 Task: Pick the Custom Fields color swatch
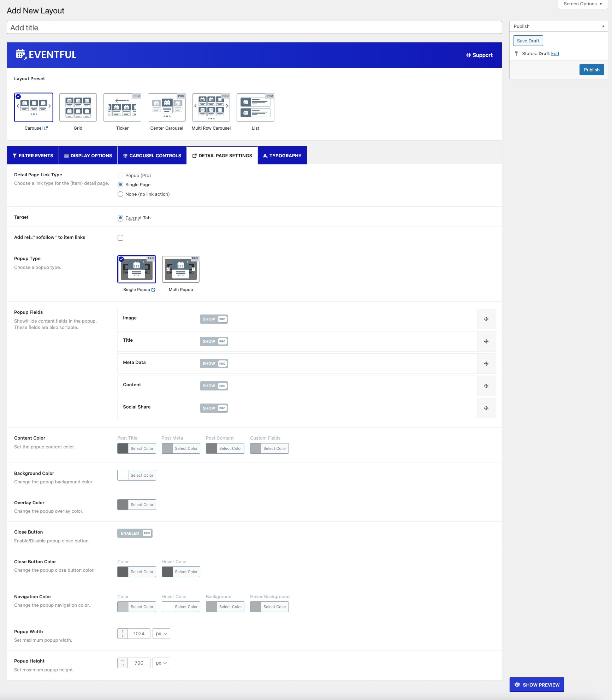256,448
